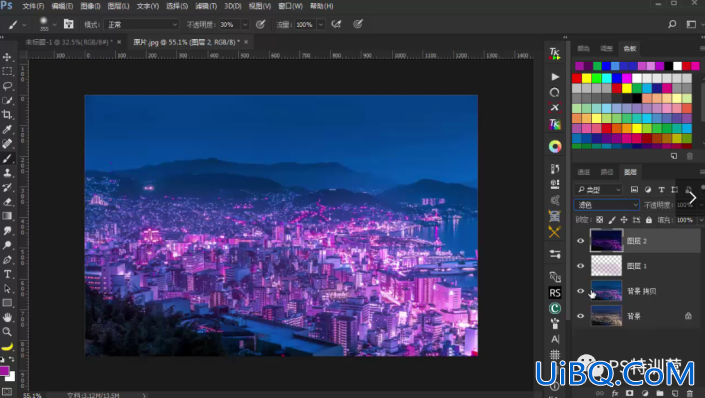Select the Hand tool
Viewport: 705px width, 398px height.
point(7,318)
